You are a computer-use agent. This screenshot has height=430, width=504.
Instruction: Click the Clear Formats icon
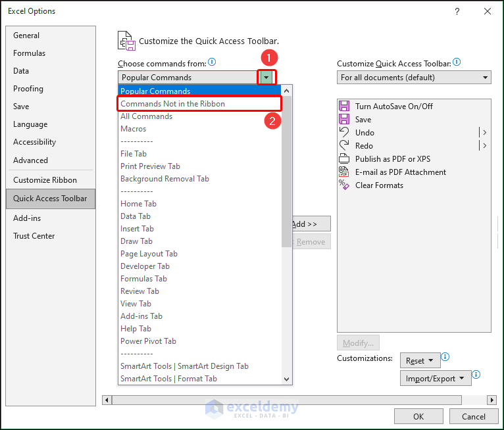(x=344, y=185)
